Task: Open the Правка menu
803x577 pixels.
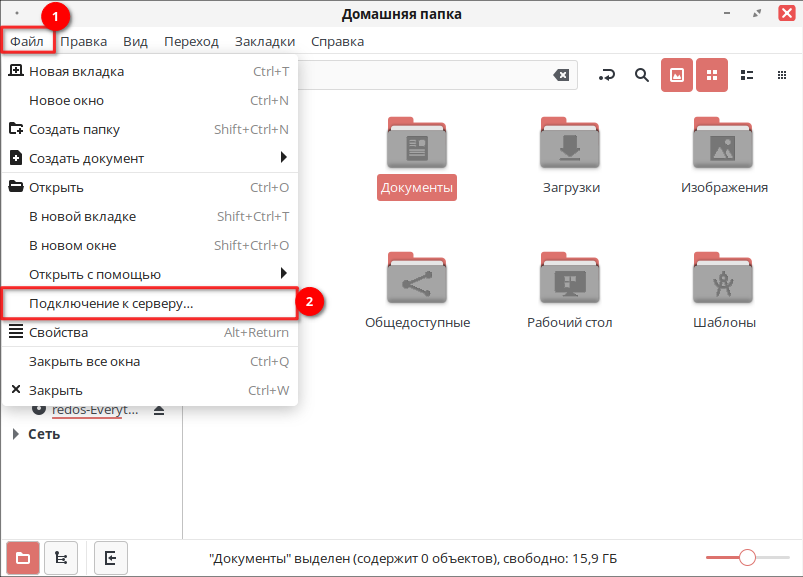Action: pos(83,41)
